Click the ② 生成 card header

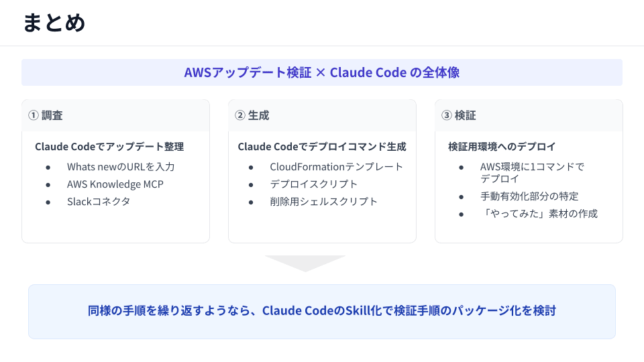(x=323, y=115)
